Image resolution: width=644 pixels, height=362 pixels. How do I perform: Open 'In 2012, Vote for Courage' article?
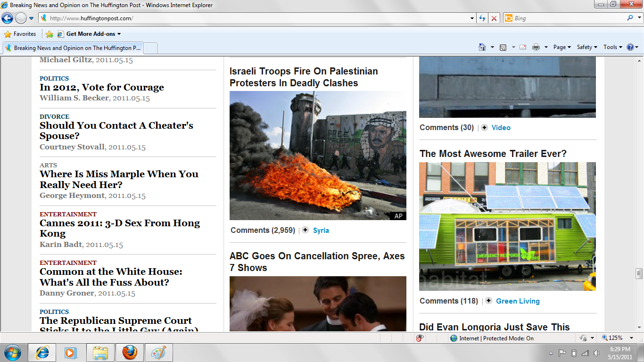click(x=102, y=87)
